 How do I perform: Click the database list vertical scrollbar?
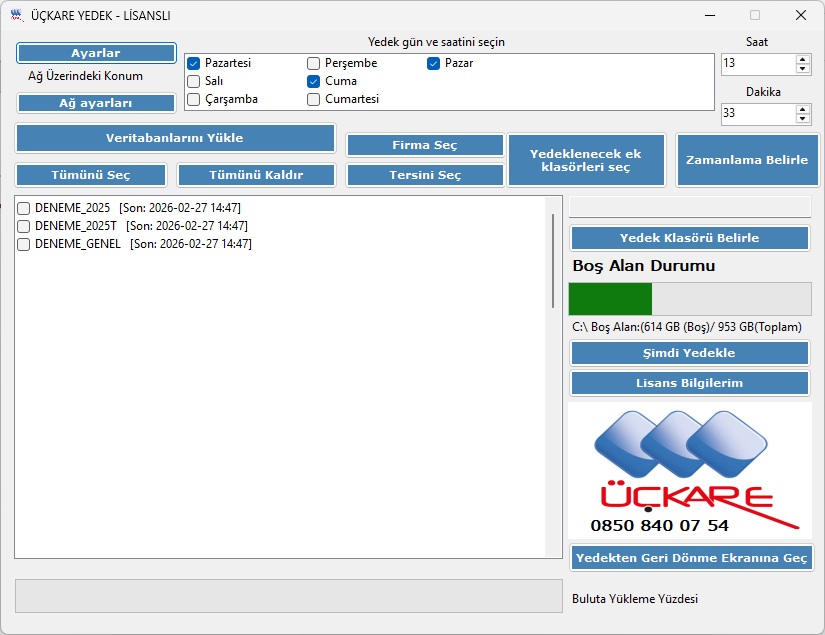coord(553,260)
